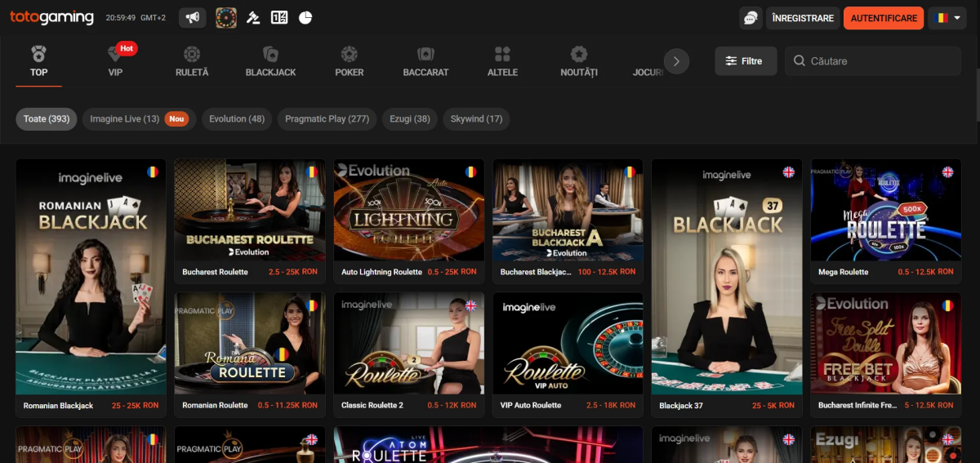This screenshot has height=463, width=980.
Task: Click the '25 - 5K RON' Blackjack 37 limits
Action: click(773, 406)
